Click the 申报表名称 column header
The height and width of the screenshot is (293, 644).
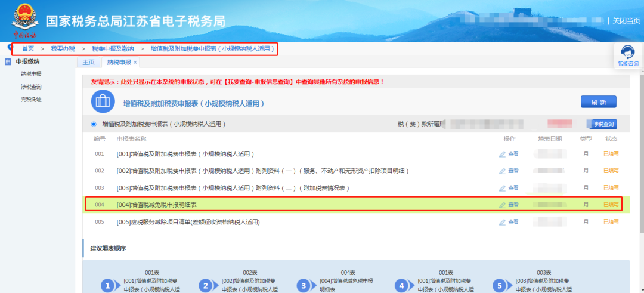point(131,139)
